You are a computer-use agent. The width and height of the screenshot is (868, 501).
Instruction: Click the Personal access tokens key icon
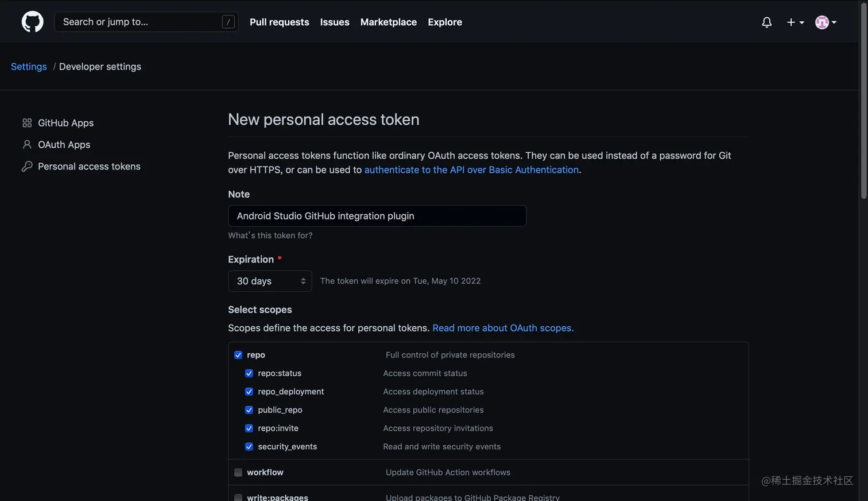[27, 167]
